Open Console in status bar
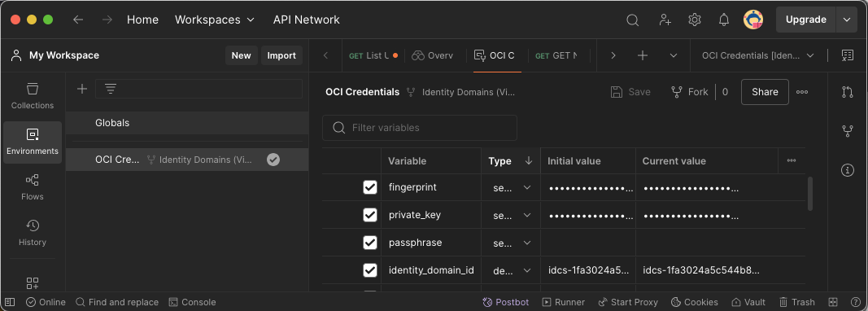Viewport: 868px width, 311px height. 192,302
